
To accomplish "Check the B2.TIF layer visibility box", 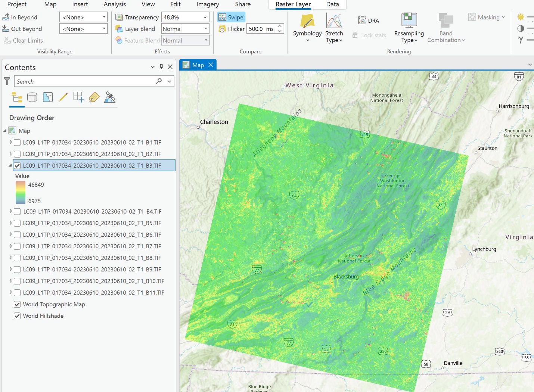I will point(17,154).
